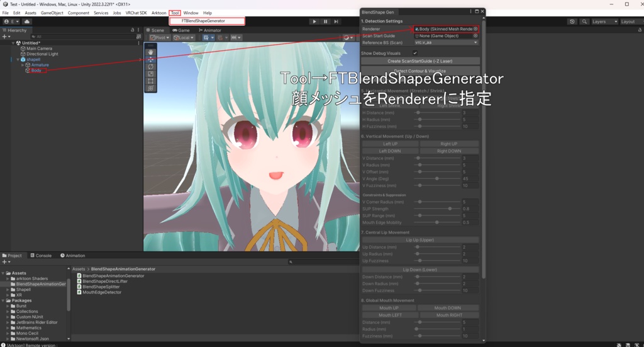Select the Transform tool in Scene toolbar
This screenshot has height=347, width=644.
pyautogui.click(x=151, y=88)
